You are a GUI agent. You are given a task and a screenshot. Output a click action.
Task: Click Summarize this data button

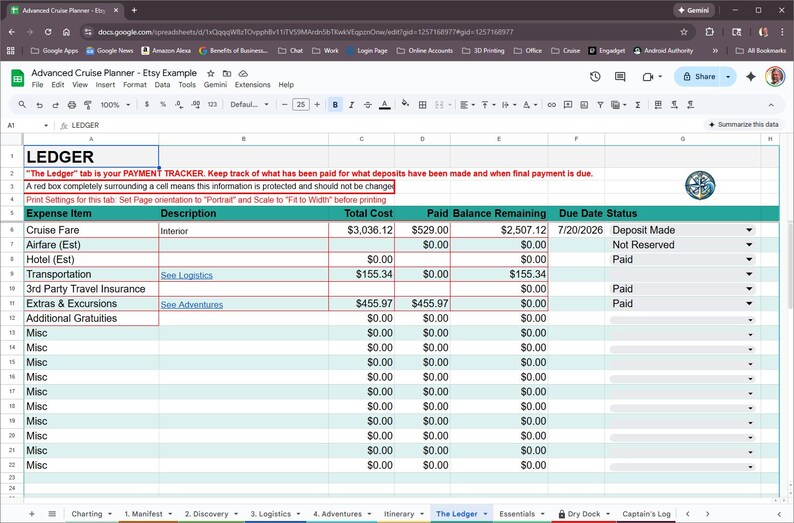743,125
